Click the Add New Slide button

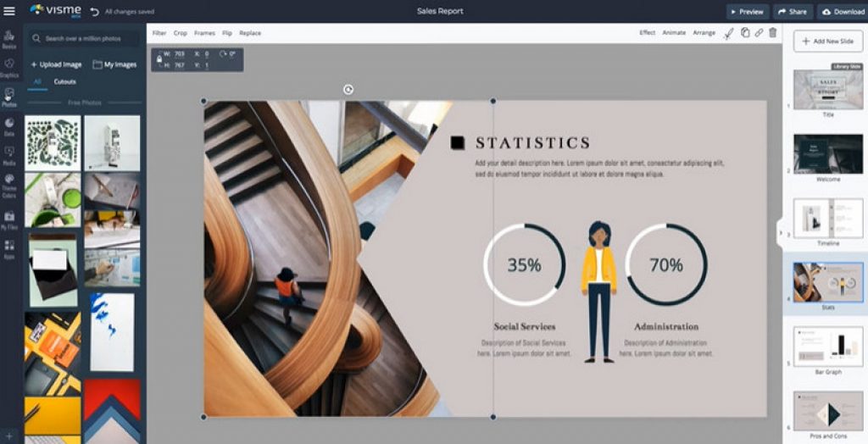(827, 41)
